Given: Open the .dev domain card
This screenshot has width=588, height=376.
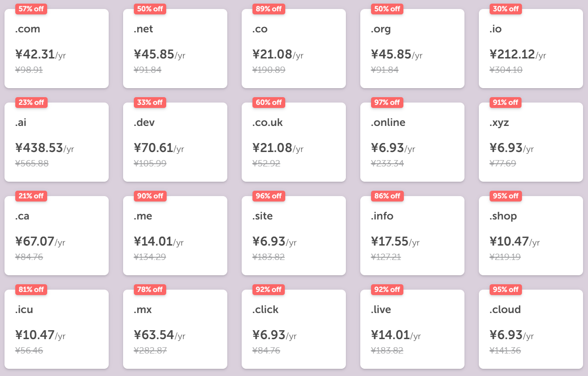Looking at the screenshot, I should click(x=175, y=142).
